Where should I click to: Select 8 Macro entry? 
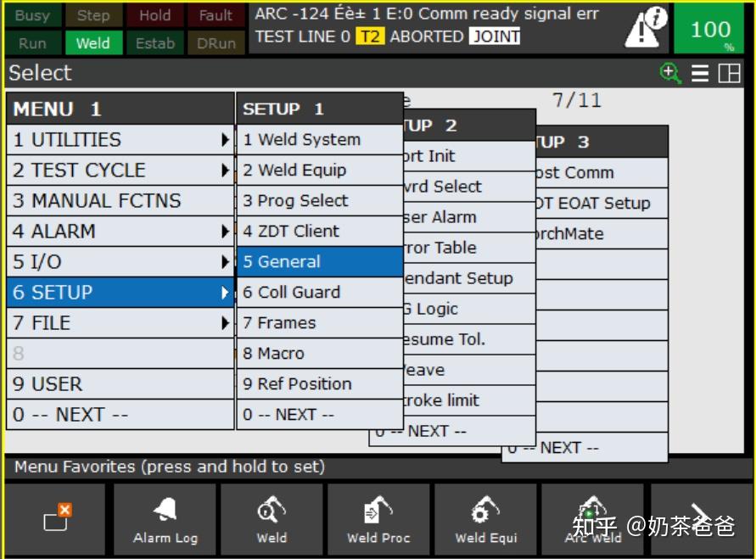point(320,353)
